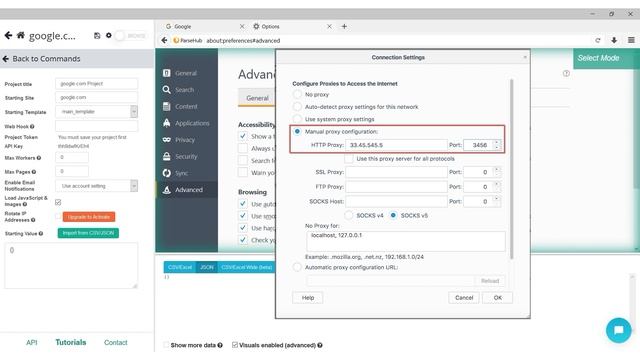The height and width of the screenshot is (360, 640).
Task: Select the General tab under Advanced
Action: pyautogui.click(x=257, y=98)
